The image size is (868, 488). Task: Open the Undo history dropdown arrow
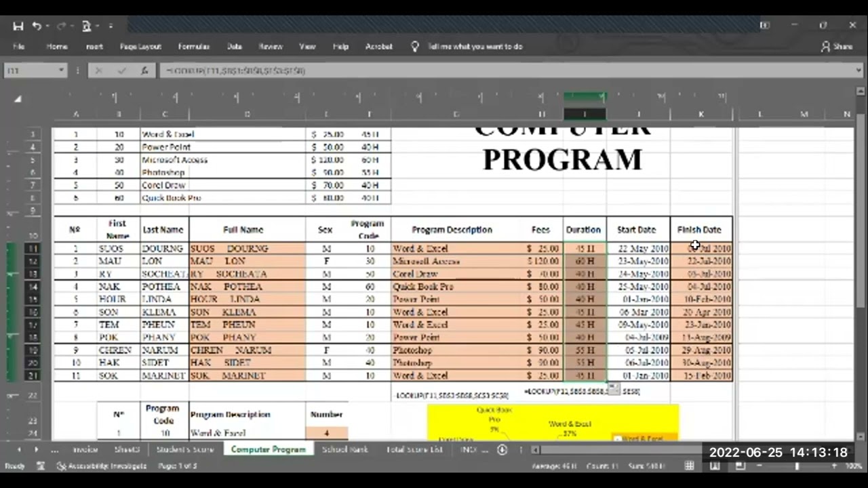click(x=47, y=26)
